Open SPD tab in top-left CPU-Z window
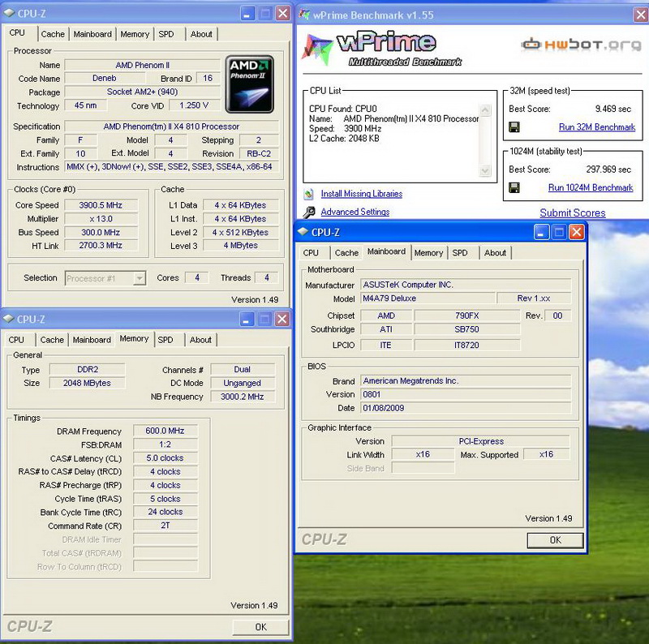Image resolution: width=649 pixels, height=644 pixels. 166,34
